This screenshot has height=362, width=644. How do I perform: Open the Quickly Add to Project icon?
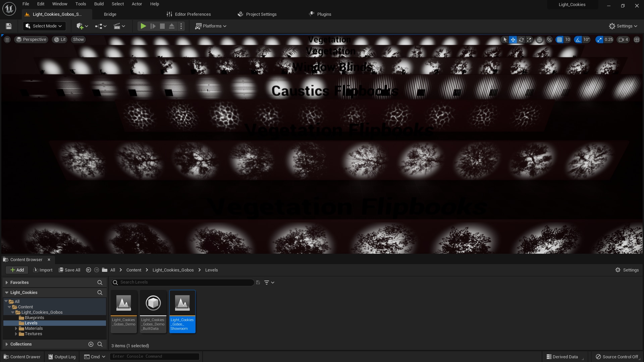pos(80,26)
